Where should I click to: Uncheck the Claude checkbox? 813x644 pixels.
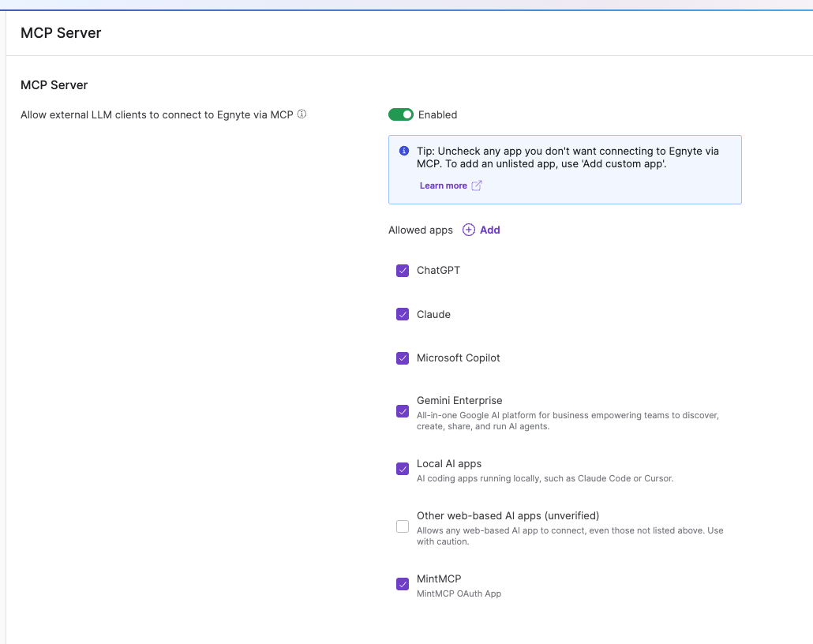pos(403,314)
